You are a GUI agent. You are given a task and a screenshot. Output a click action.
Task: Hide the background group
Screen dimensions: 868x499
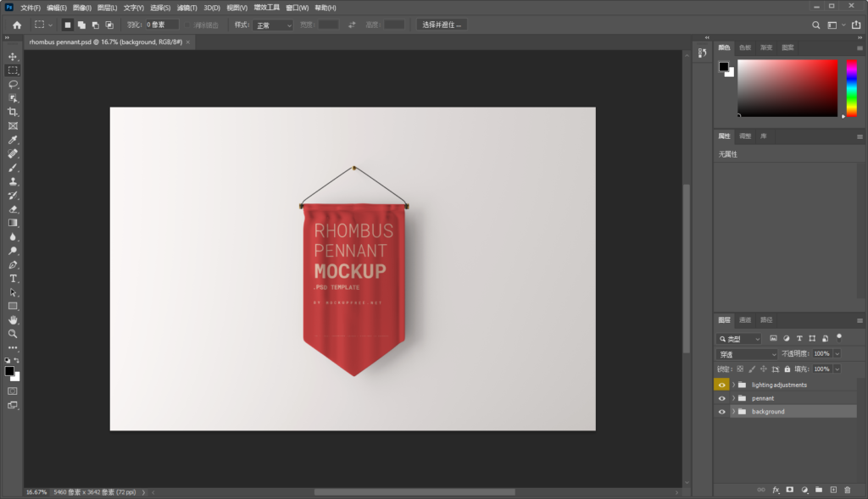click(x=722, y=412)
